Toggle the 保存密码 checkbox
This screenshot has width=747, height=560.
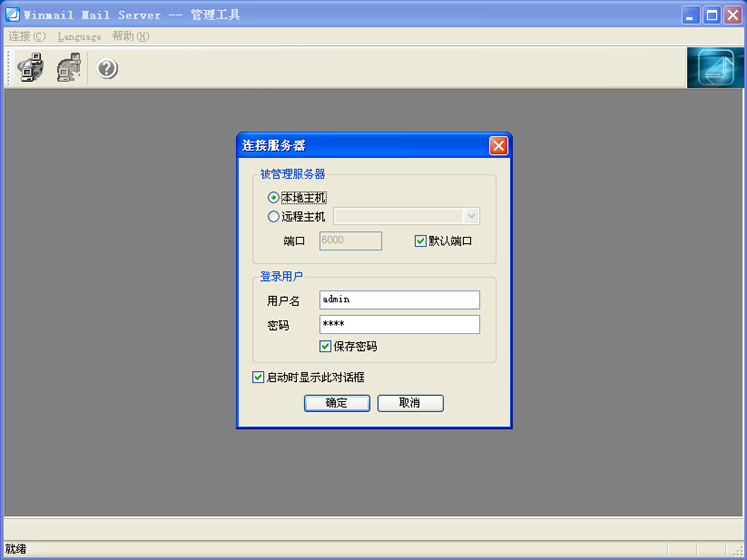326,346
